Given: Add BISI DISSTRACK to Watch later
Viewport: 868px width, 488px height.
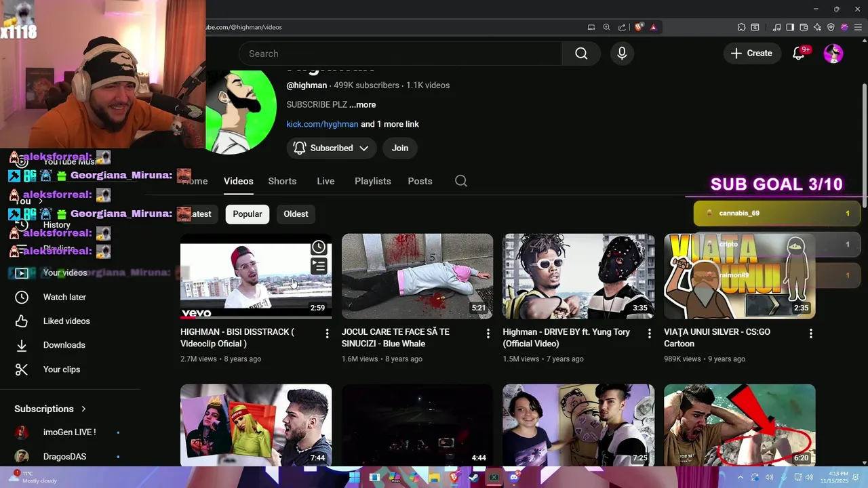Looking at the screenshot, I should point(319,247).
